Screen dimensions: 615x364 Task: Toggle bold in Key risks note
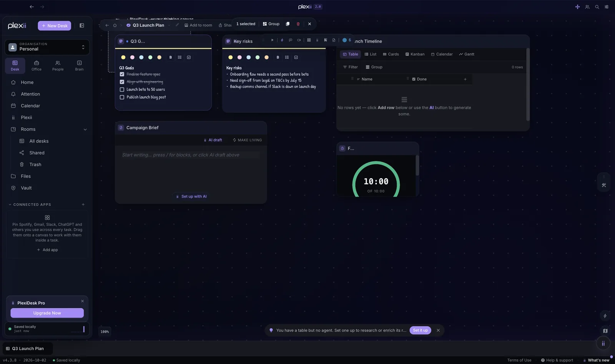(278, 57)
